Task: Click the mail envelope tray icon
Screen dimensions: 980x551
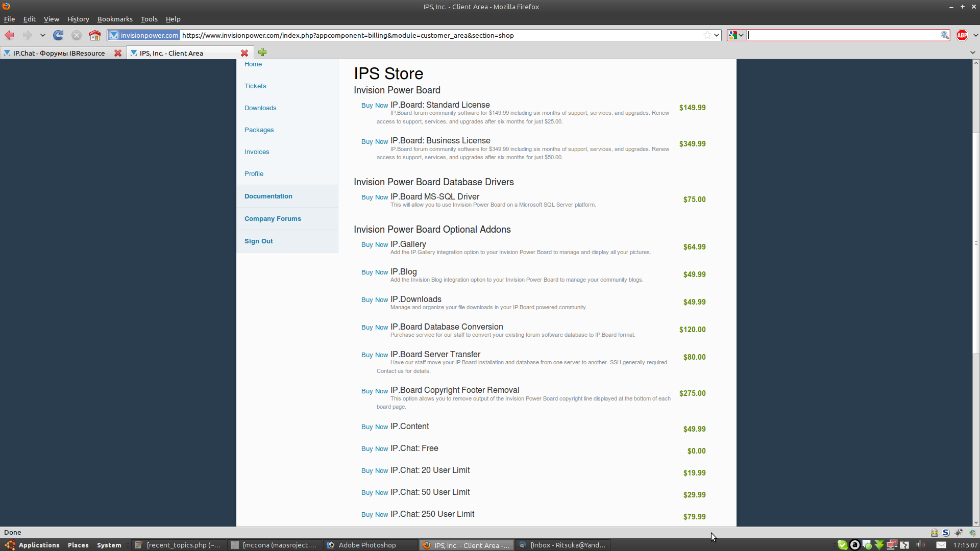Action: click(x=941, y=545)
